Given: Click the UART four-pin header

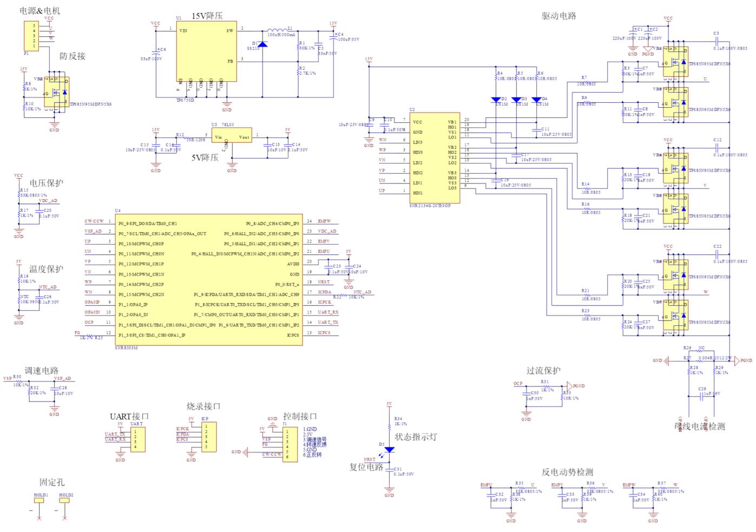Looking at the screenshot, I should point(138,439).
